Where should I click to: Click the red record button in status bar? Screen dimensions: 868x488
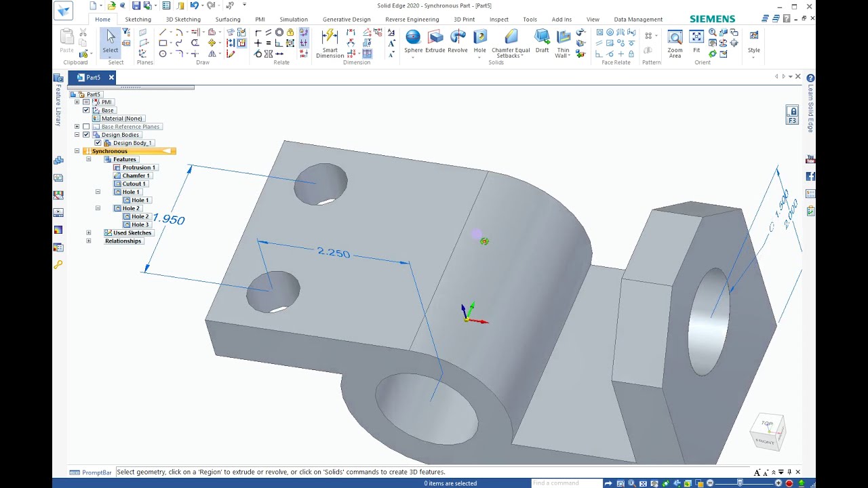(789, 483)
